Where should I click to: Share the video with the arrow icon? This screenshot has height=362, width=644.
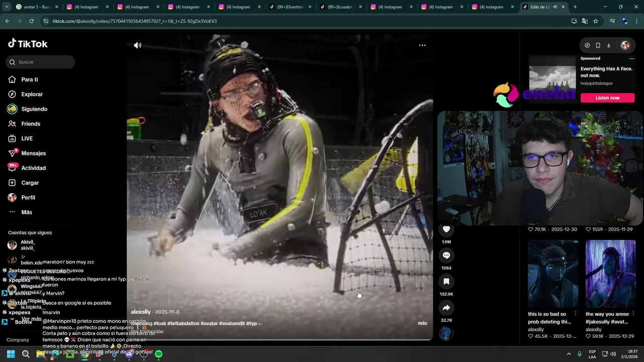[446, 308]
